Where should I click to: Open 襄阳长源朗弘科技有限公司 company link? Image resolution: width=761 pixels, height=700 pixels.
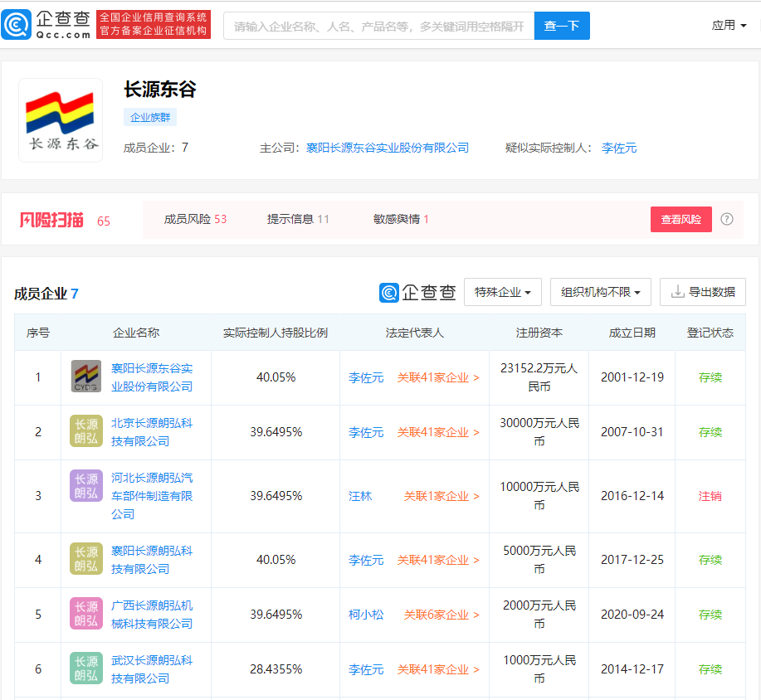click(x=152, y=560)
